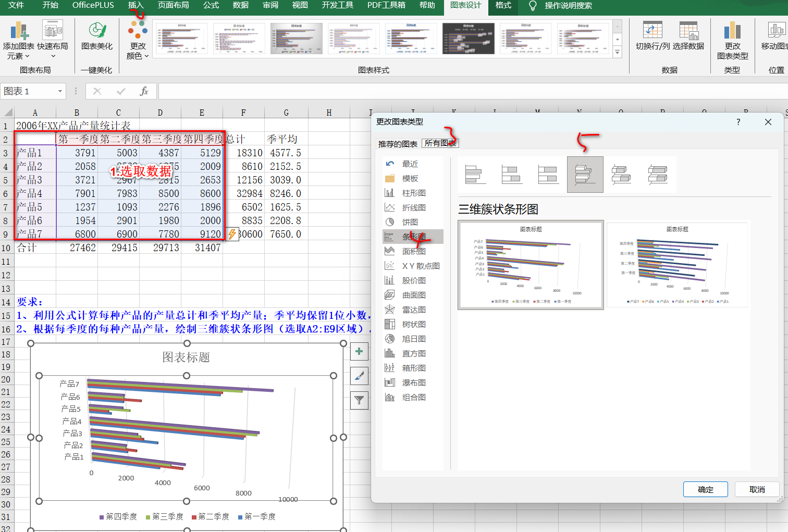Open the 页面布局 ribbon tab
Image resolution: width=788 pixels, height=532 pixels.
(x=173, y=5)
